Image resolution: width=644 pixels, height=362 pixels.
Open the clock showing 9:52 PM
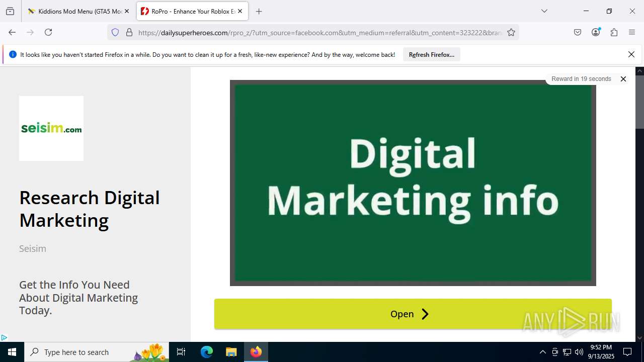(602, 352)
